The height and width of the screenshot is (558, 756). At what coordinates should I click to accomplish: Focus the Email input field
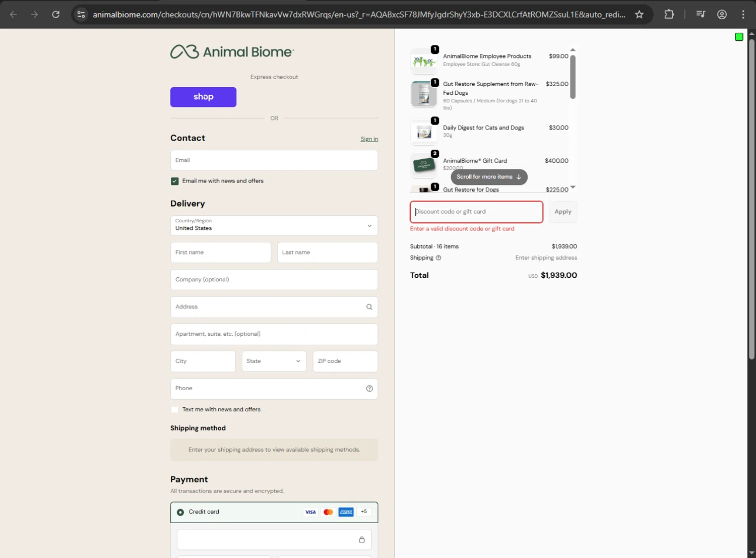coord(274,160)
